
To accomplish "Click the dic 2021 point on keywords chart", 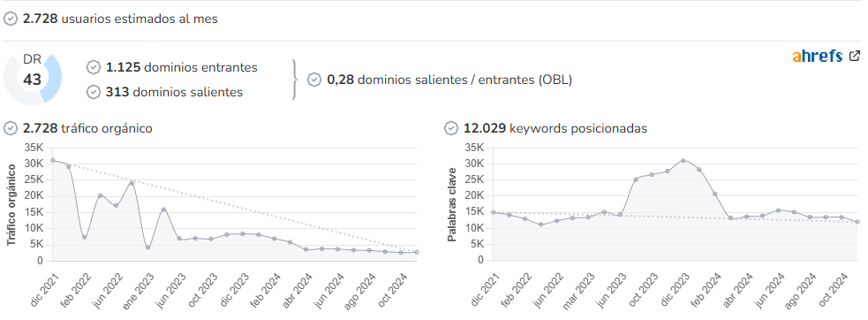I will (x=494, y=212).
